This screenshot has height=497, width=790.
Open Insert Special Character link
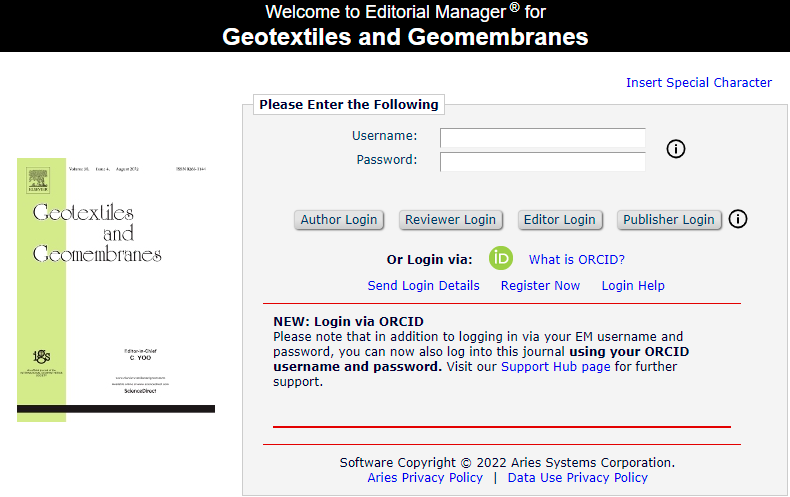[x=699, y=83]
